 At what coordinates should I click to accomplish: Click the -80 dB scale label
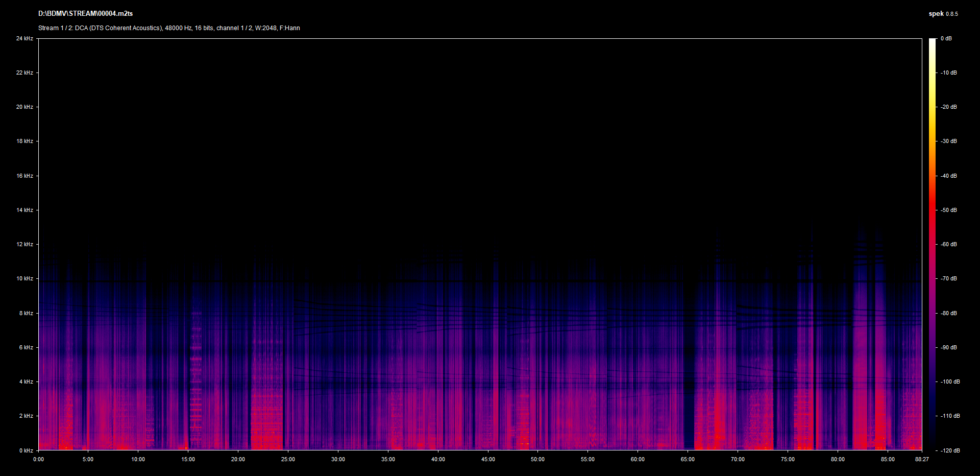pyautogui.click(x=949, y=313)
